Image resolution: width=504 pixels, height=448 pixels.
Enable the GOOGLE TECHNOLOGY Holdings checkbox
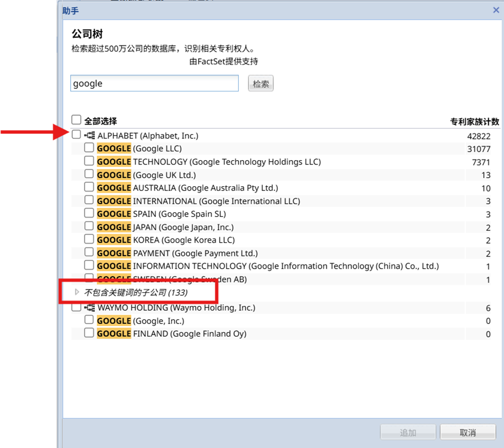[89, 161]
